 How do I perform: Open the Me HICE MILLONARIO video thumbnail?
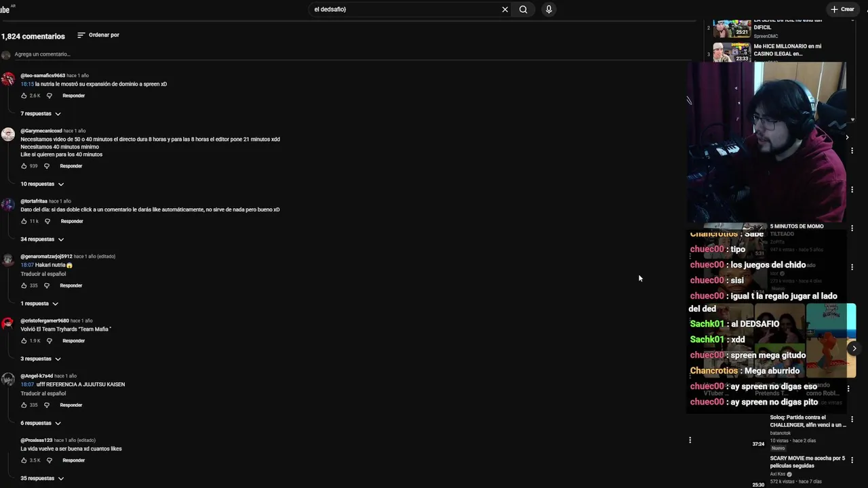tap(732, 52)
